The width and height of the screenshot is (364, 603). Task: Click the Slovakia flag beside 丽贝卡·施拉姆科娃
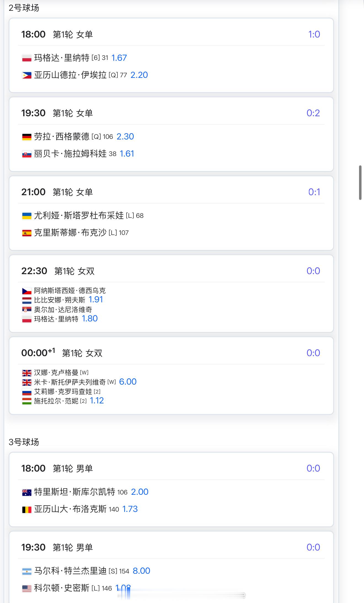pos(27,154)
